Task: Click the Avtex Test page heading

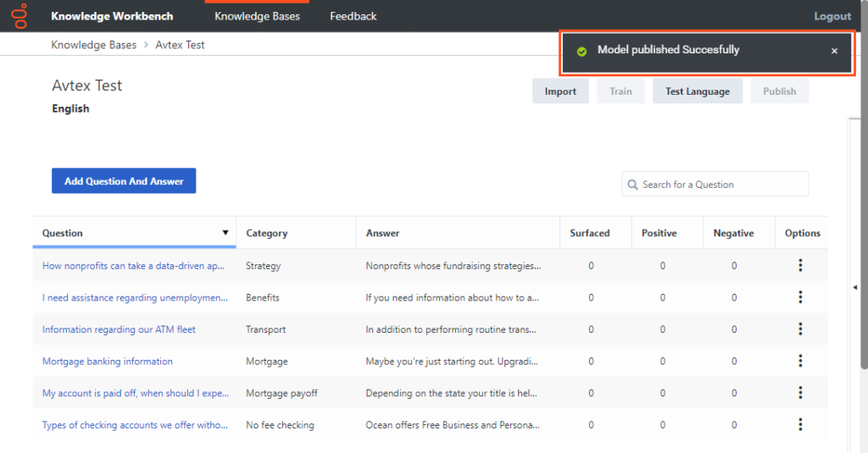Action: pos(87,86)
